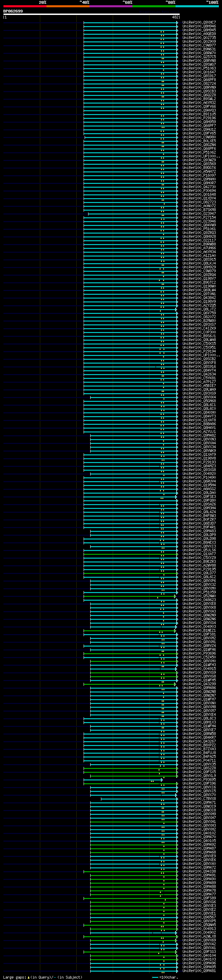Open hit UniRef100_Q6RUV4
The image size is (222, 980).
[199, 481]
